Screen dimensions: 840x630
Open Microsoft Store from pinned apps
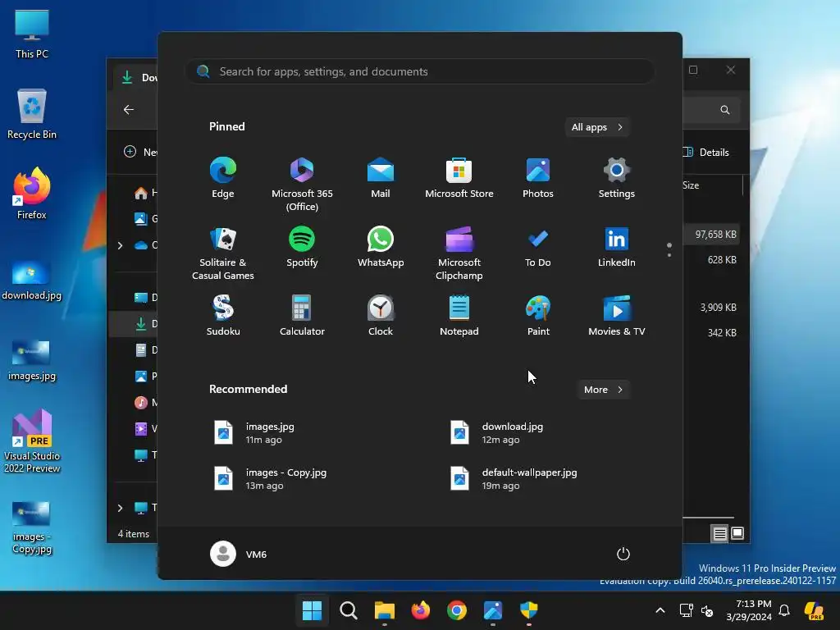[x=459, y=178]
